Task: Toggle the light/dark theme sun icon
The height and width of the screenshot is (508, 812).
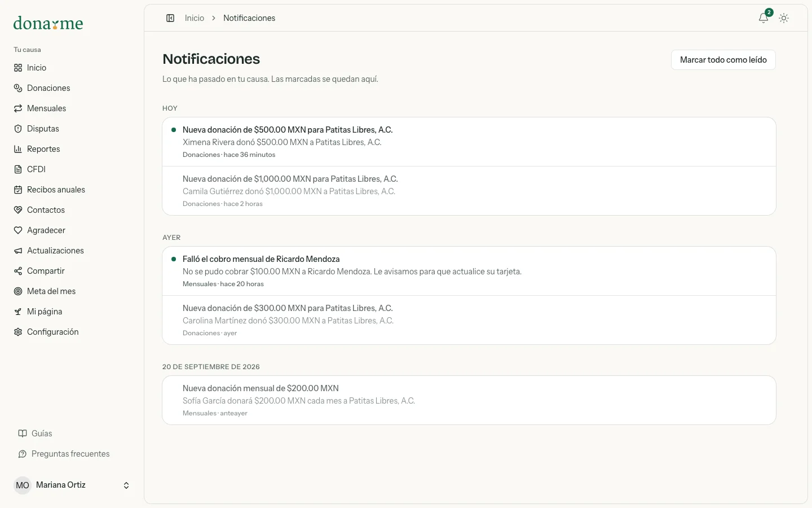Action: click(x=784, y=18)
